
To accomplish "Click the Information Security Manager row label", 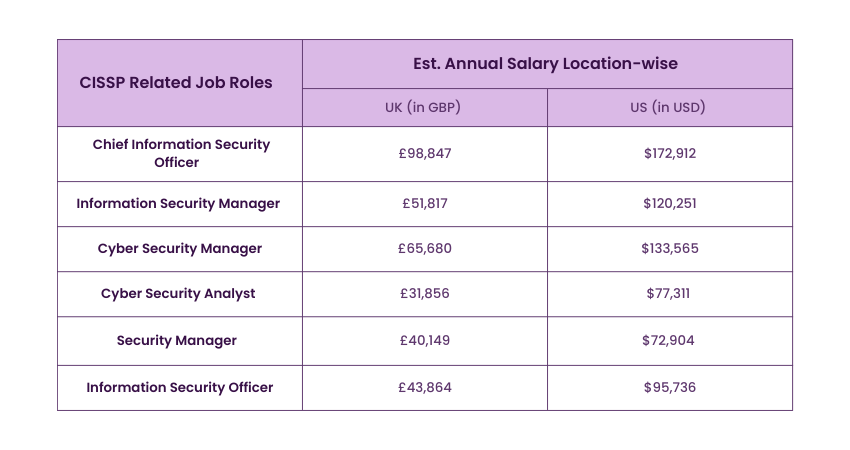I will point(178,203).
